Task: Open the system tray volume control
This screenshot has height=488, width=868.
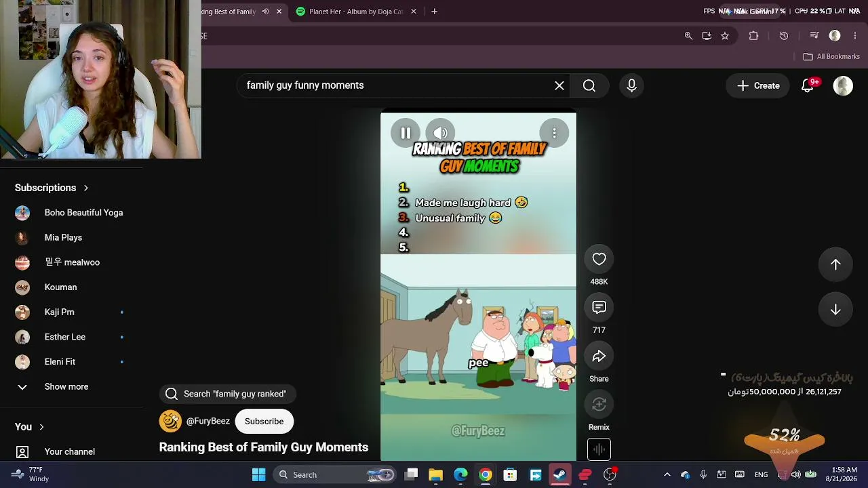Action: click(x=796, y=474)
